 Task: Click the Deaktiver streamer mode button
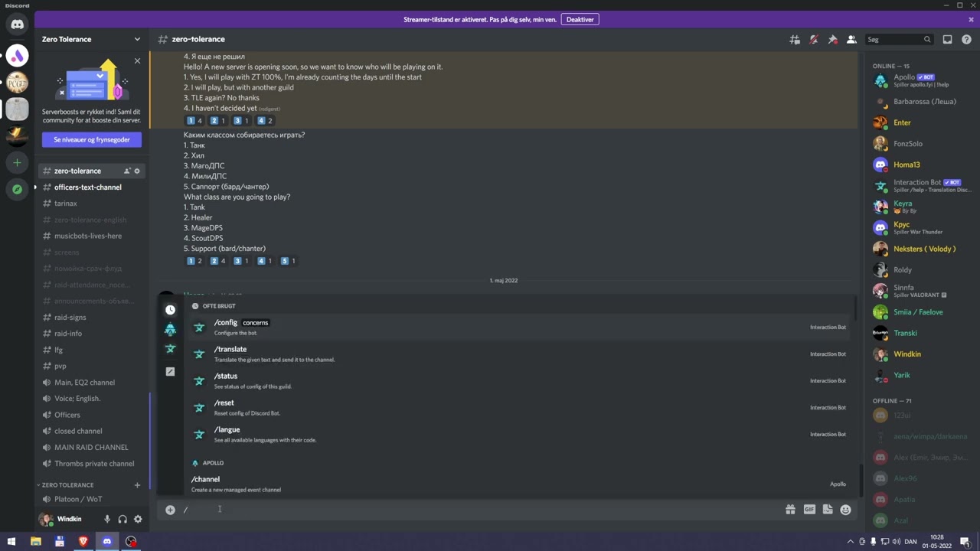tap(580, 19)
